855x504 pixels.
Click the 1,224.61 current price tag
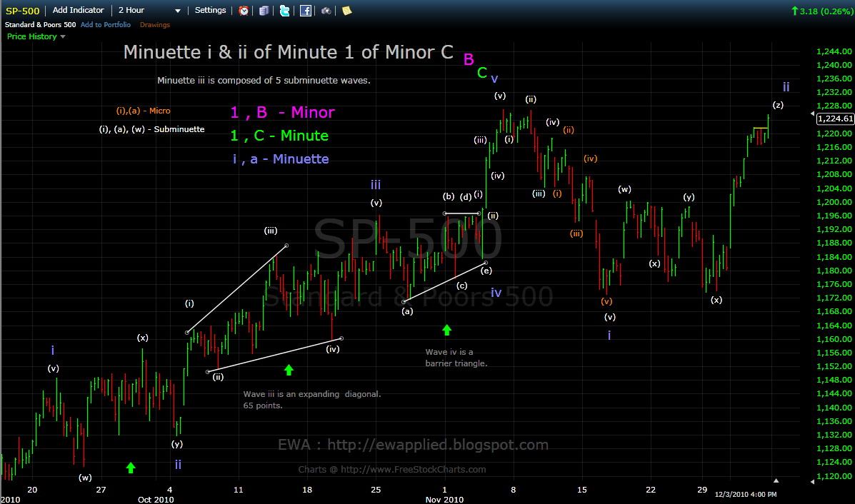pyautogui.click(x=836, y=119)
